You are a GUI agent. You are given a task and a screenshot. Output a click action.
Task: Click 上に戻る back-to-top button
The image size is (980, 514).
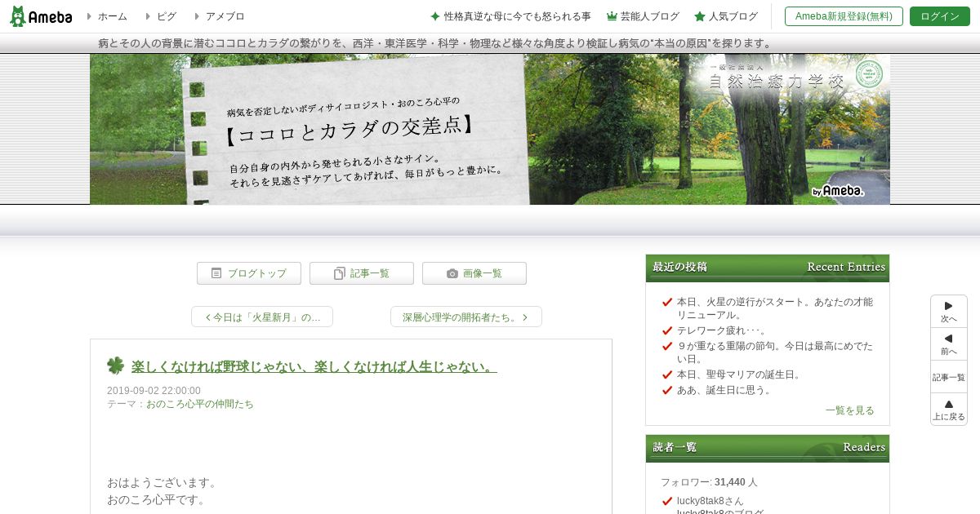point(949,410)
